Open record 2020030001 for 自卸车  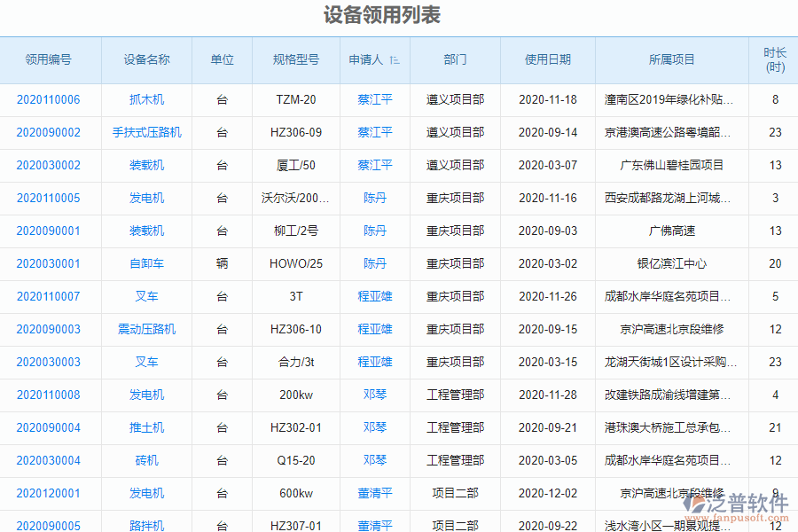pos(51,263)
